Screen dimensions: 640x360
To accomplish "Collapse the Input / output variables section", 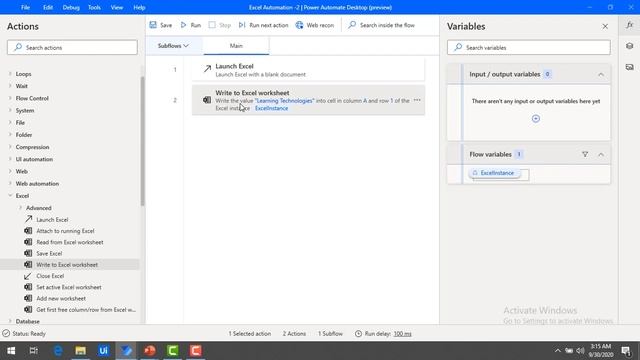I will pyautogui.click(x=600, y=74).
